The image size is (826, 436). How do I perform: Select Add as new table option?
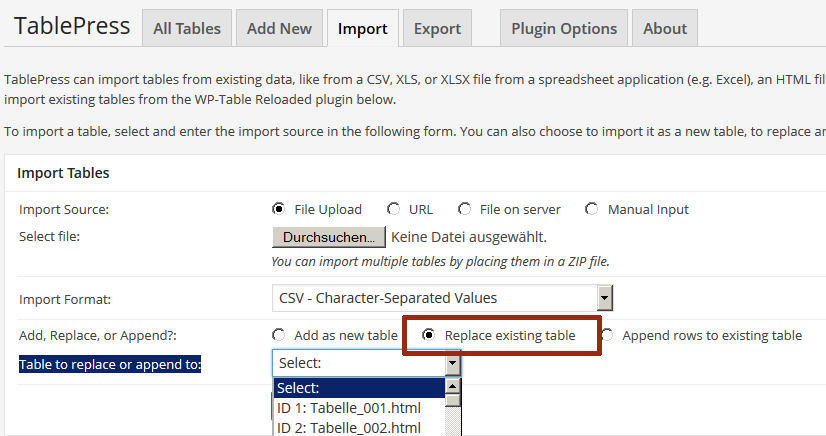279,335
